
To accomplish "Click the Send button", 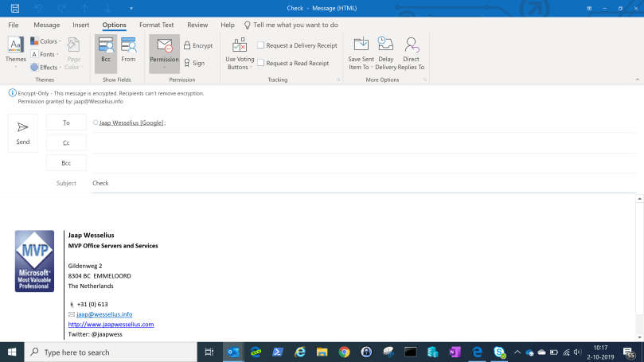I will 23,132.
